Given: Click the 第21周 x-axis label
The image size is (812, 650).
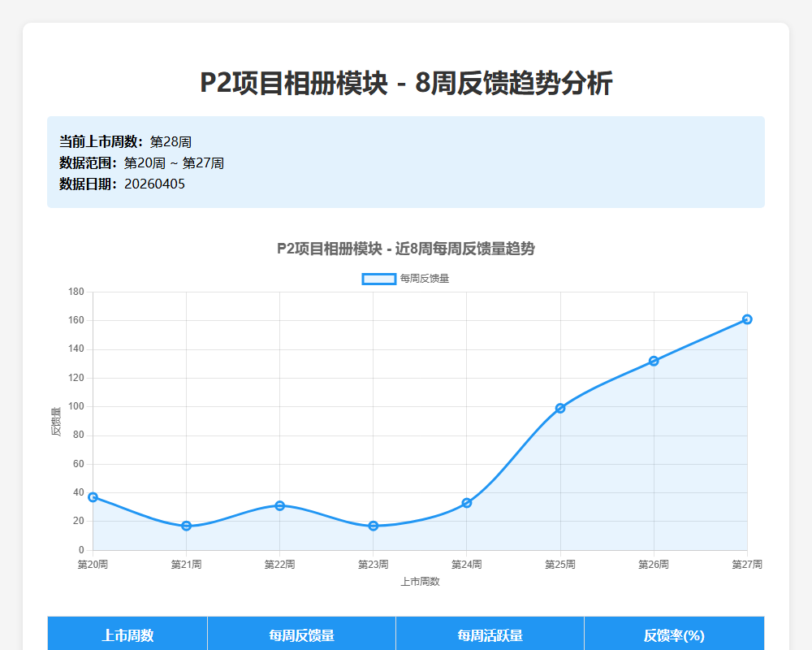Looking at the screenshot, I should (187, 564).
